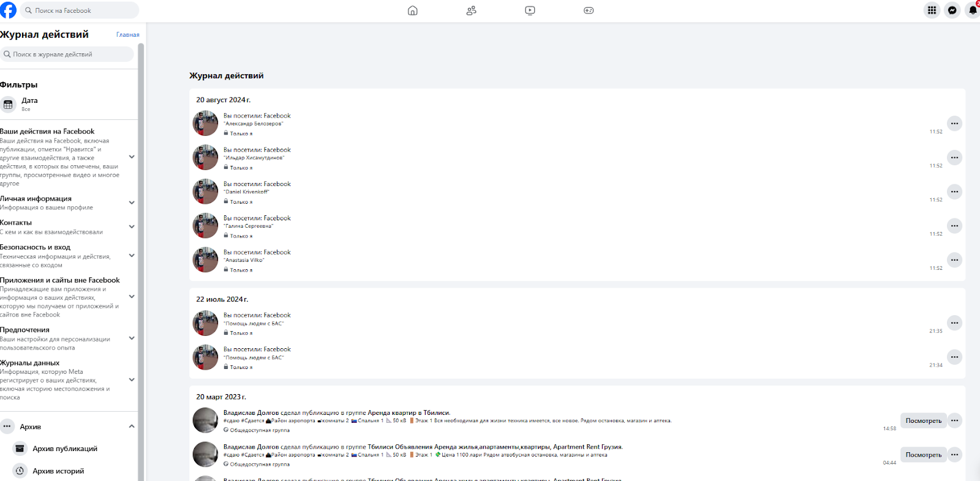This screenshot has width=980, height=481.
Task: Click the Facebook logo icon
Action: coord(8,10)
